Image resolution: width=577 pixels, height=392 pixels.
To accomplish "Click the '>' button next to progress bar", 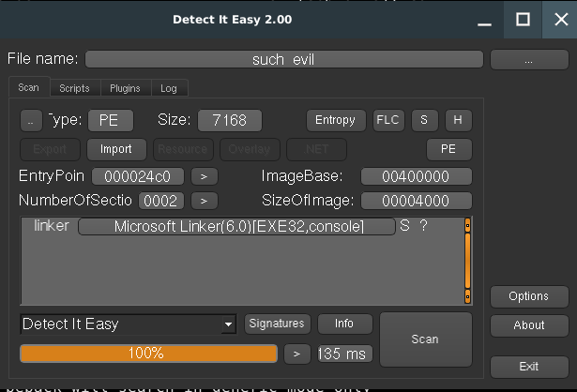I will 297,354.
